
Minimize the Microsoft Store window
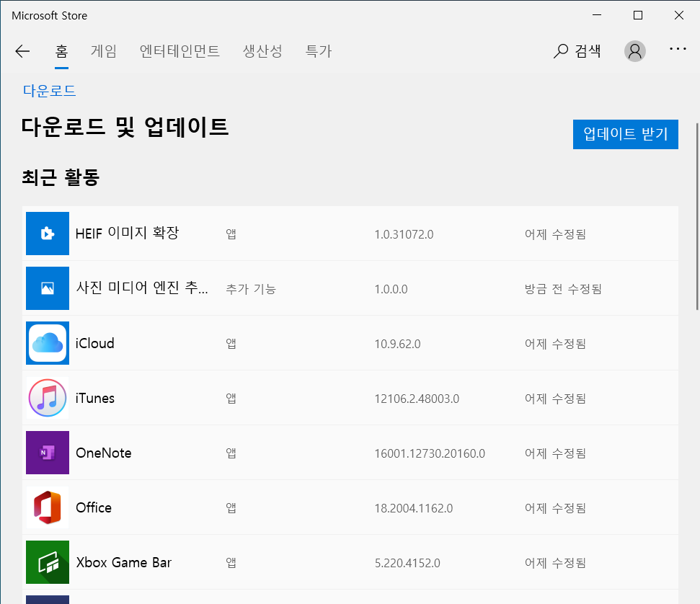coord(597,15)
